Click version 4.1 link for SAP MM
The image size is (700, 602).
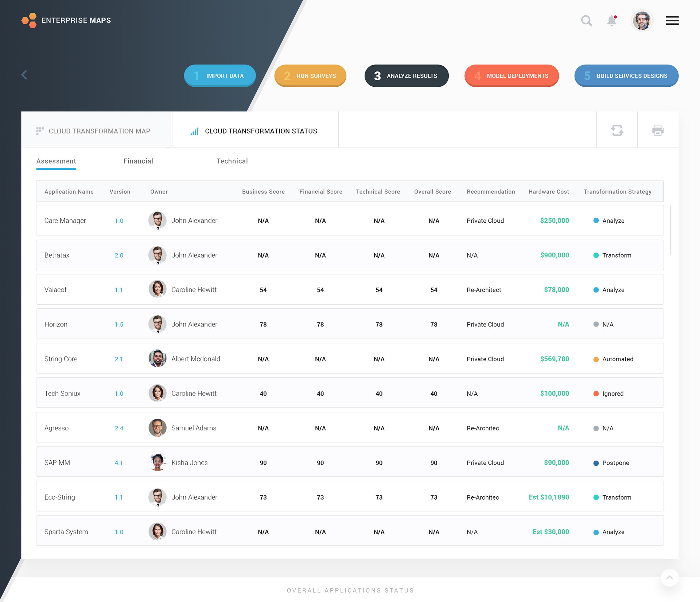point(119,463)
